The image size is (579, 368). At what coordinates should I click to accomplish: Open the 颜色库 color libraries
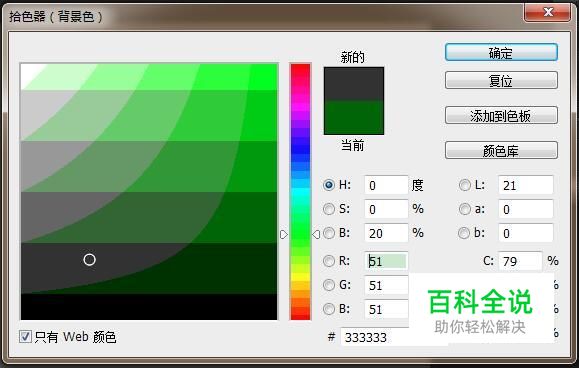pyautogui.click(x=501, y=150)
